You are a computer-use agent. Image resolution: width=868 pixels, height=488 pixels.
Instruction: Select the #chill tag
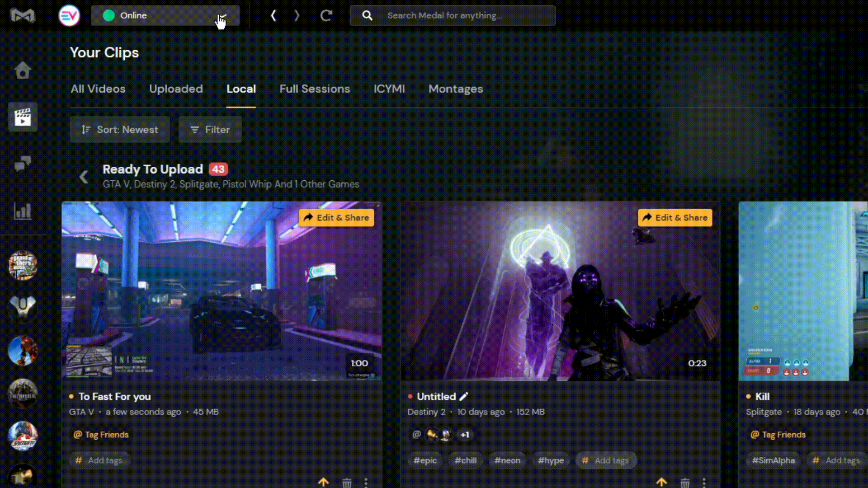[x=466, y=460]
